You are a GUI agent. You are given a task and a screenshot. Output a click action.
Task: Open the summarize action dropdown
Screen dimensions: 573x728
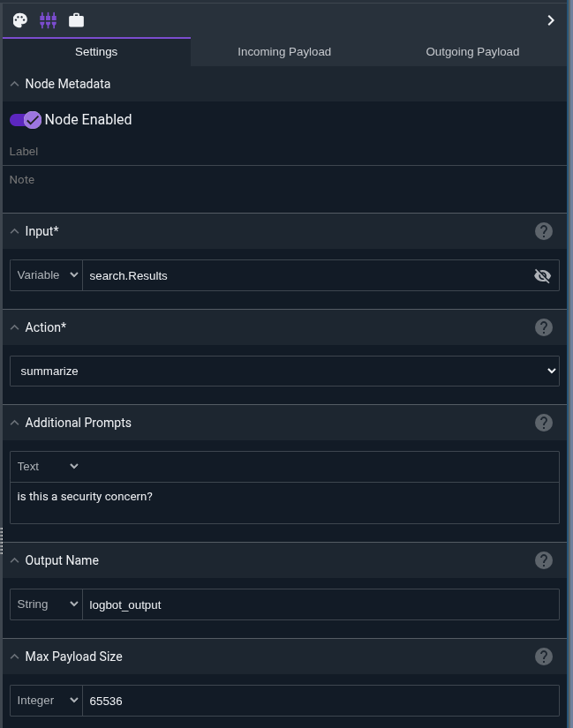284,372
